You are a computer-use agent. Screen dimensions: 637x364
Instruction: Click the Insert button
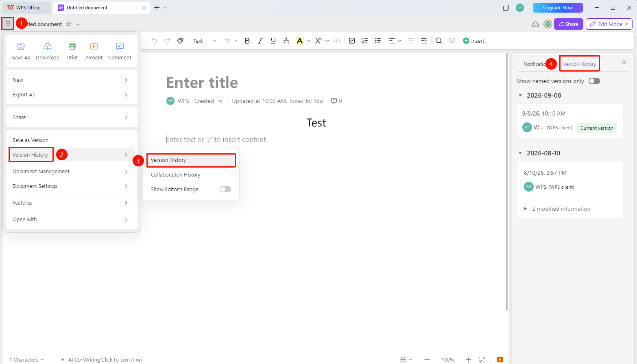tap(473, 41)
